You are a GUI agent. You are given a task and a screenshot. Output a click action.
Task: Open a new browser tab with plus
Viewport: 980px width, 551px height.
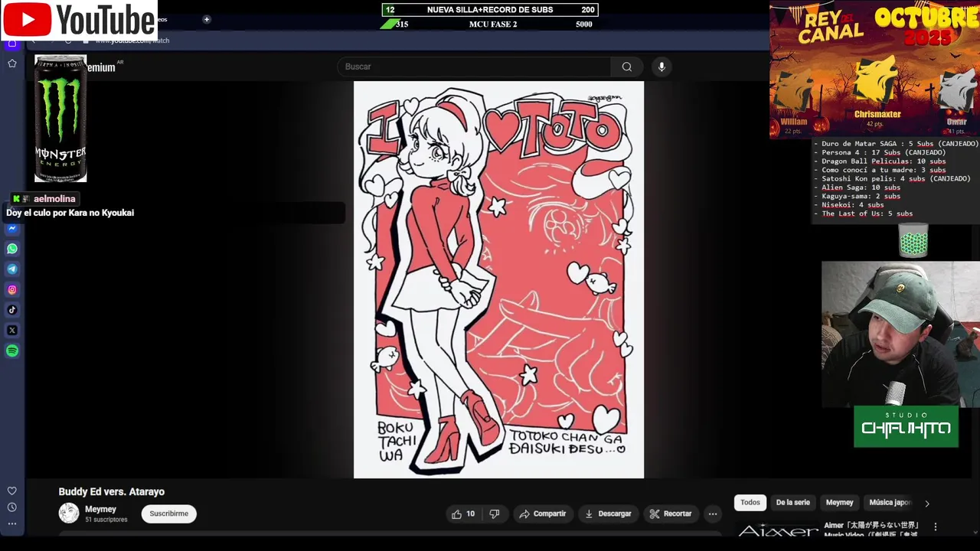[x=207, y=19]
